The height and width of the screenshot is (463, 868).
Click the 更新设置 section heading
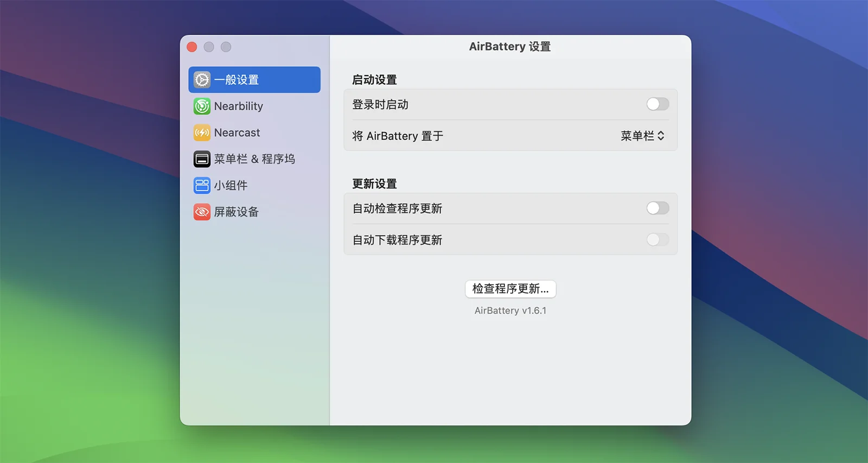pyautogui.click(x=374, y=184)
